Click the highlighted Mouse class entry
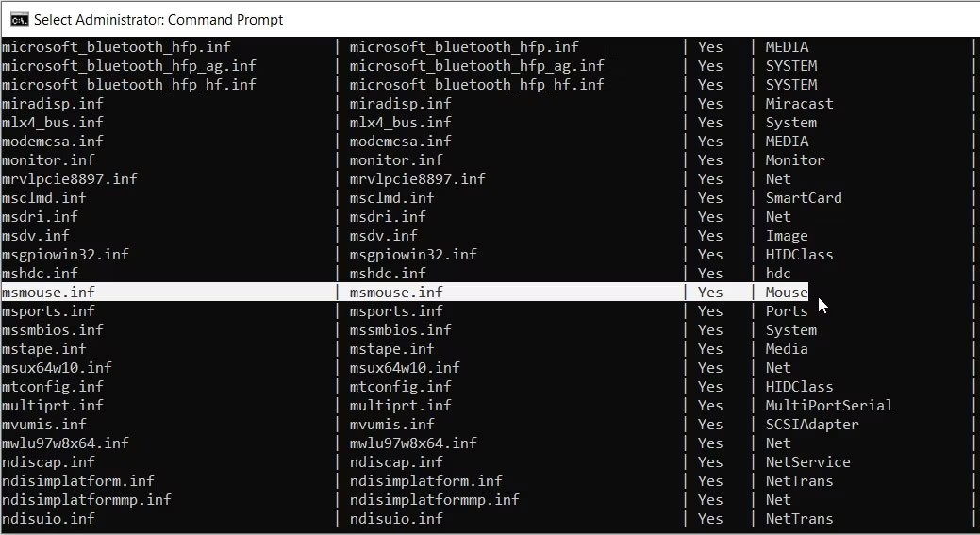Image resolution: width=980 pixels, height=535 pixels. [787, 293]
